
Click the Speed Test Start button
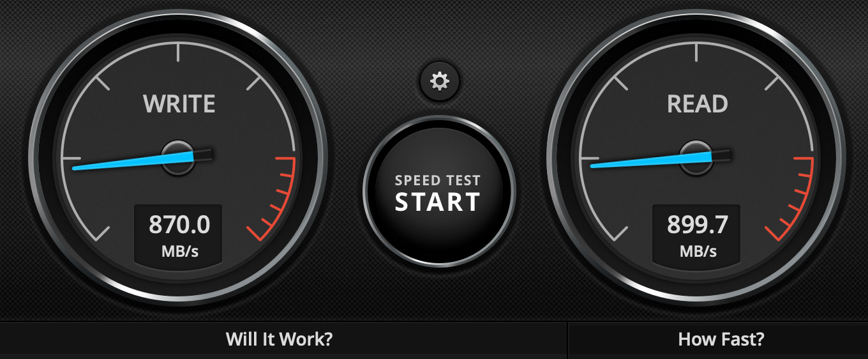439,191
